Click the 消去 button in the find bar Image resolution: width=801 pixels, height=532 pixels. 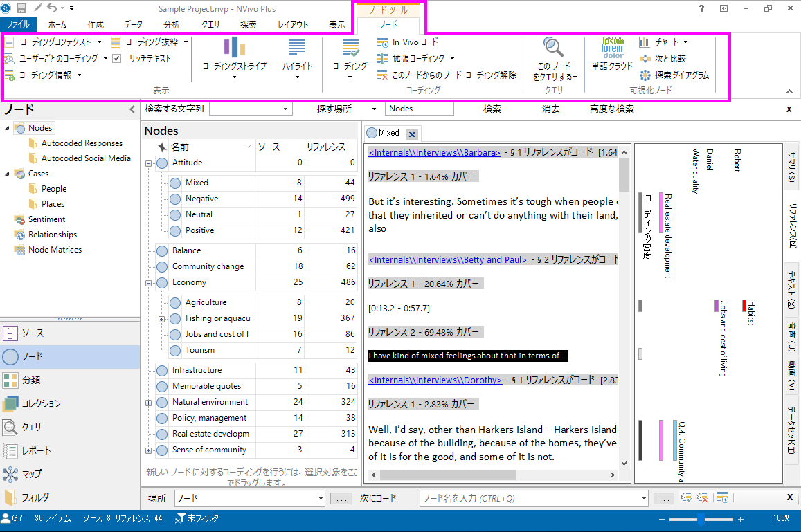550,109
